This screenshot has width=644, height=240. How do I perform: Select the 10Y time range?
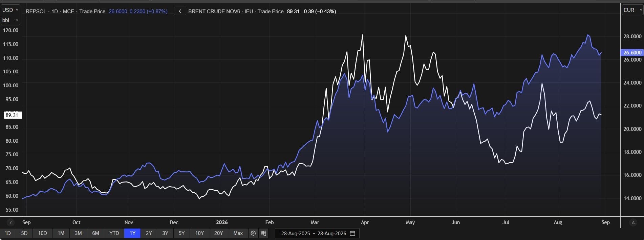199,233
